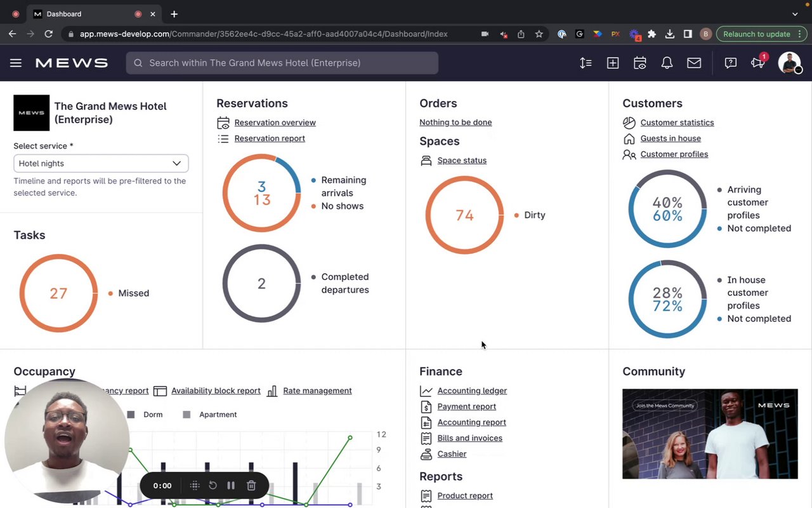Click the Customer statistics pie icon
This screenshot has width=812, height=508.
(x=629, y=123)
